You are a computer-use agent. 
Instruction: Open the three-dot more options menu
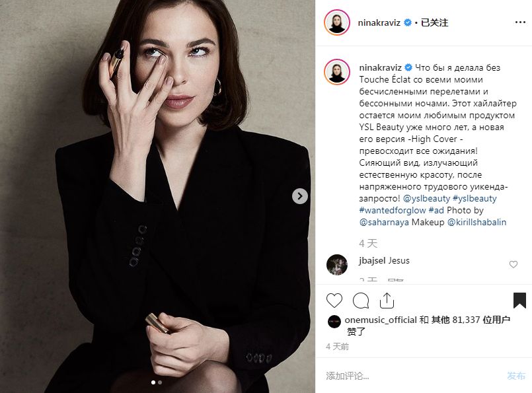[x=520, y=22]
